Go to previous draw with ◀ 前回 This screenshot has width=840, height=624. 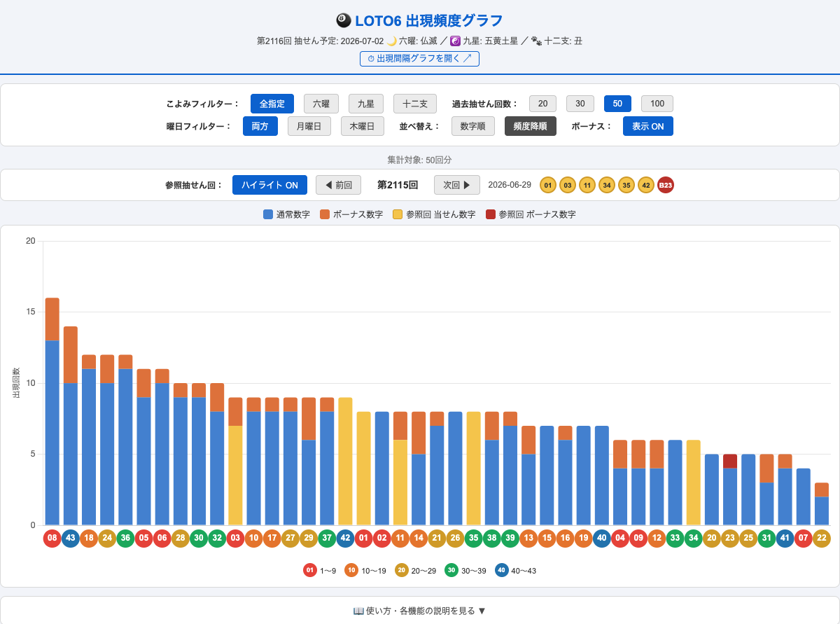pyautogui.click(x=339, y=185)
